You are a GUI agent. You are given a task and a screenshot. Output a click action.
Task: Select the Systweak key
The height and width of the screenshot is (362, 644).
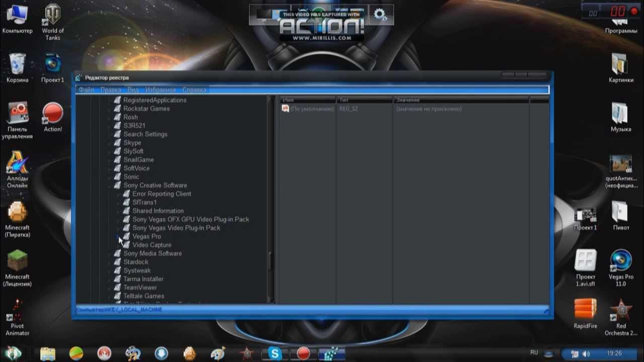[137, 270]
